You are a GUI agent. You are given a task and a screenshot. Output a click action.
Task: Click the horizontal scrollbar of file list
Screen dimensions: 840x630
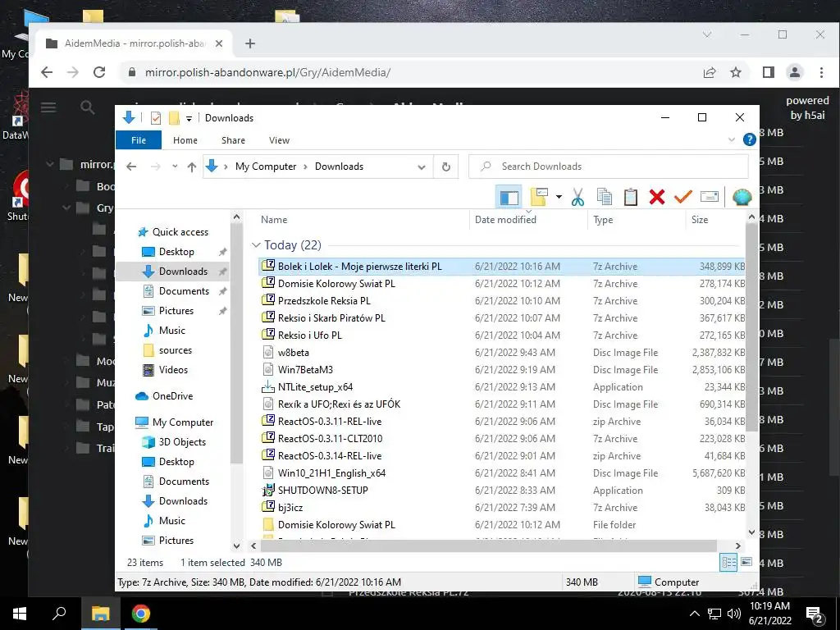(487, 546)
